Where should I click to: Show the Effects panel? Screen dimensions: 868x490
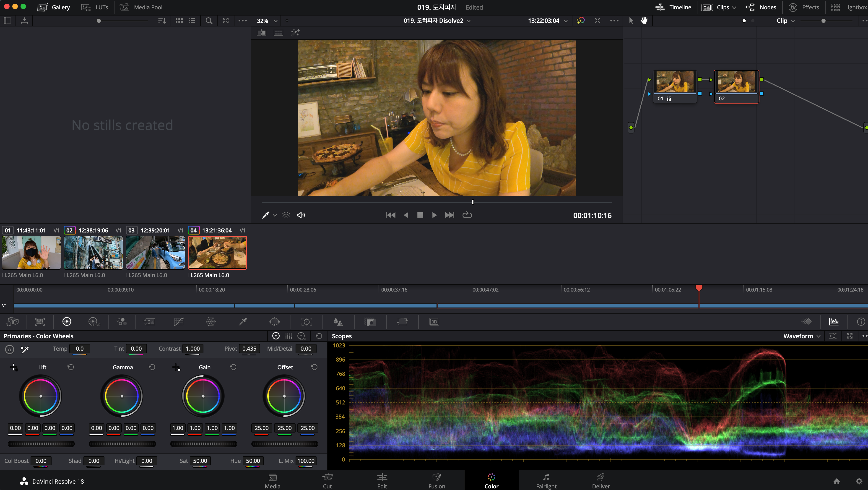point(804,7)
